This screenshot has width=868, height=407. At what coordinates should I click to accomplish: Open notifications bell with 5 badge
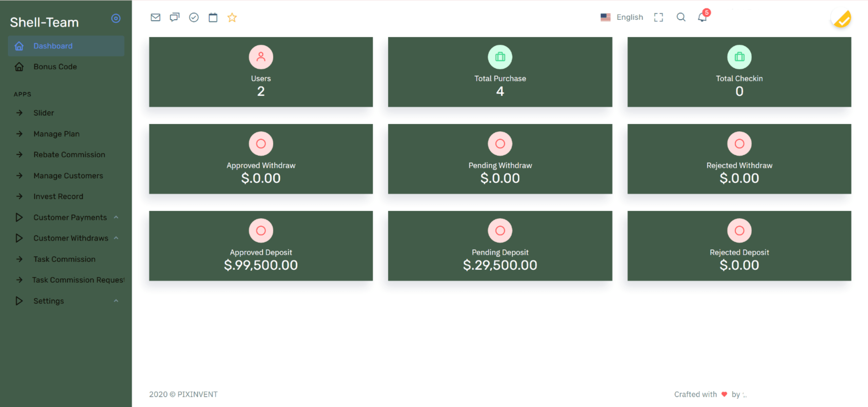(x=702, y=17)
